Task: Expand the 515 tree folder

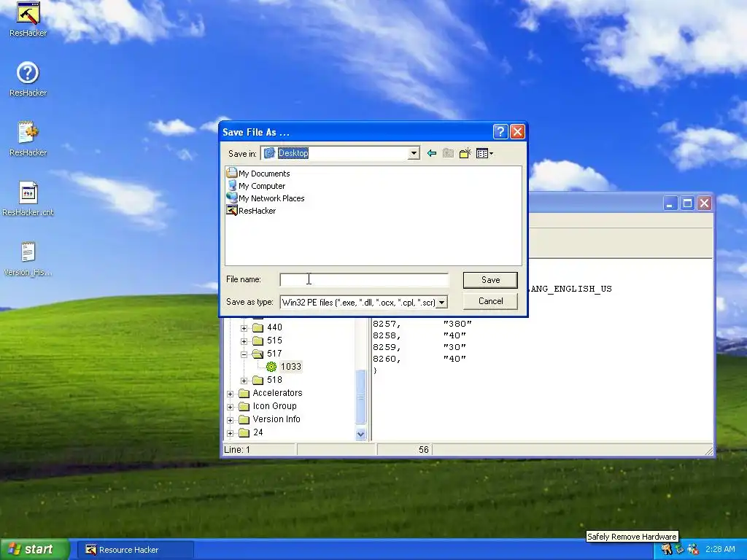Action: (244, 341)
